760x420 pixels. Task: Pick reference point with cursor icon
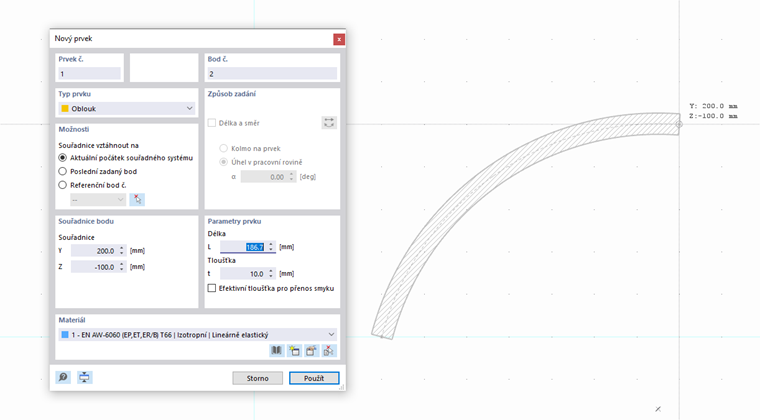[x=137, y=200]
